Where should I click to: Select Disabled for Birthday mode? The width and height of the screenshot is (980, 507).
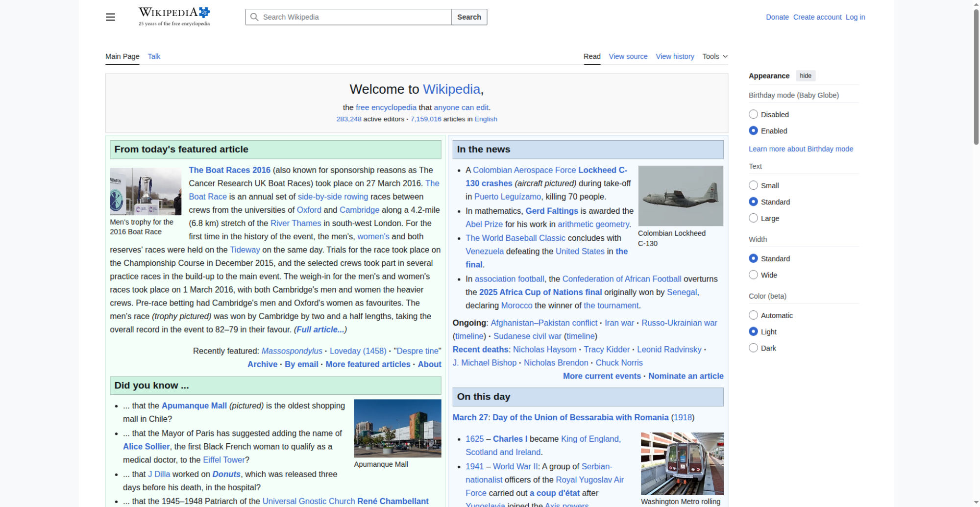[753, 114]
